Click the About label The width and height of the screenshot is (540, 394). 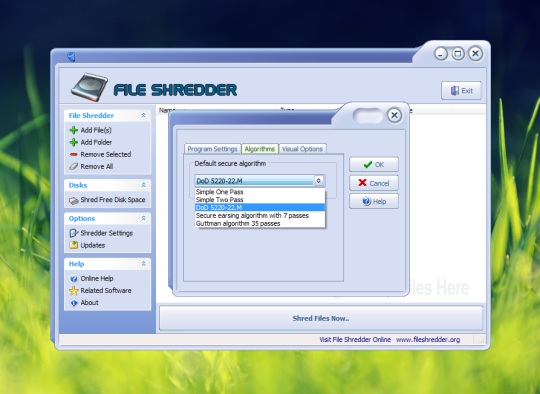coord(89,303)
